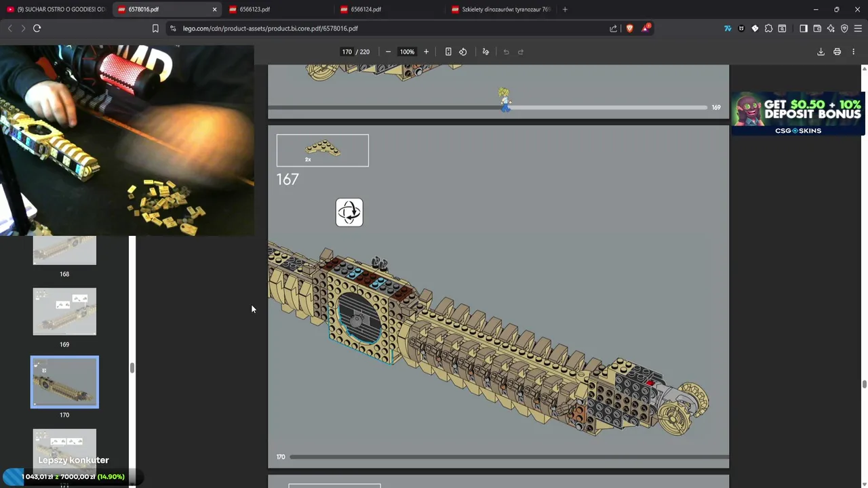
Task: Close the 6578016.pdf tab
Action: pos(214,9)
